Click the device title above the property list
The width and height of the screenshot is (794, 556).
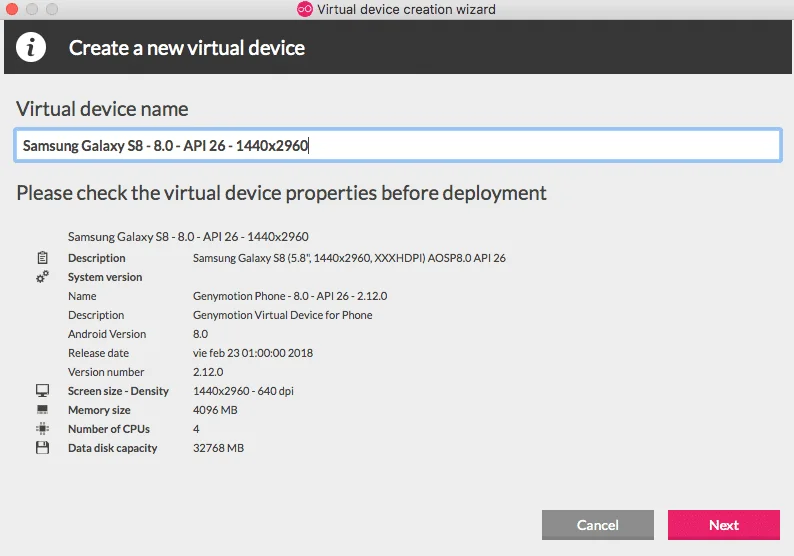(188, 236)
